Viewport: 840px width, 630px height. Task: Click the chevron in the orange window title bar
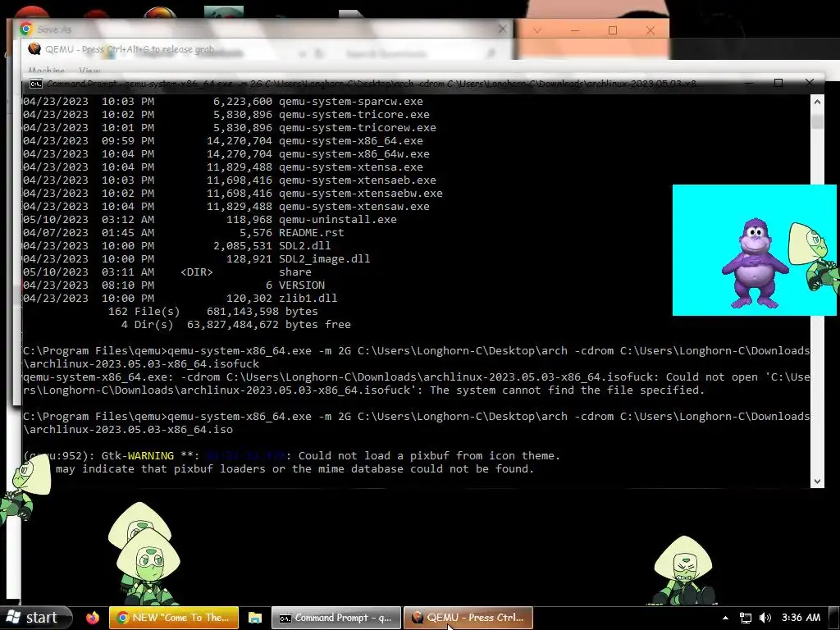click(x=537, y=30)
